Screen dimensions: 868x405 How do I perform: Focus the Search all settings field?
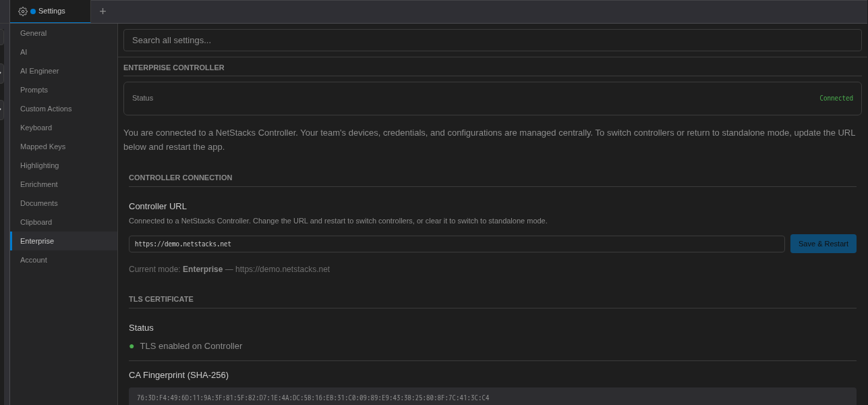click(x=492, y=40)
